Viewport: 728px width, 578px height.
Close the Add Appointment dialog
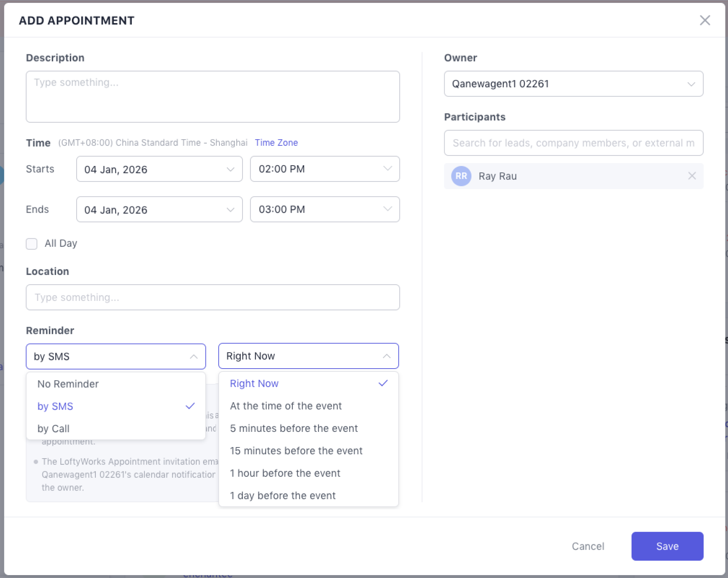coord(705,20)
